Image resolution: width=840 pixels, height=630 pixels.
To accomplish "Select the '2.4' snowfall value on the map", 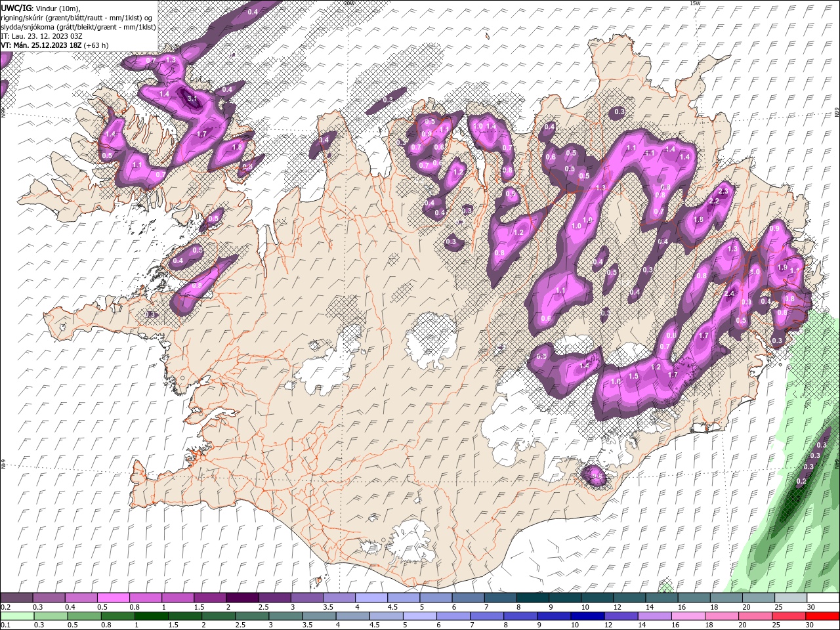I will pyautogui.click(x=729, y=293).
